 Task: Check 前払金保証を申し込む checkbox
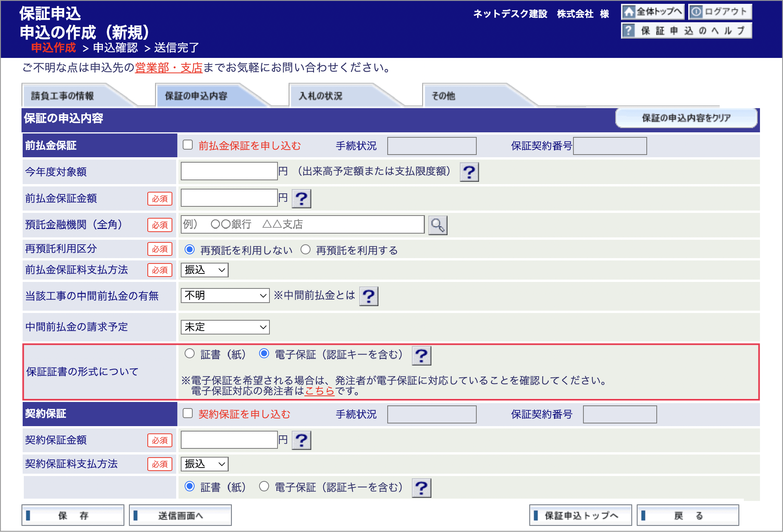tap(188, 145)
